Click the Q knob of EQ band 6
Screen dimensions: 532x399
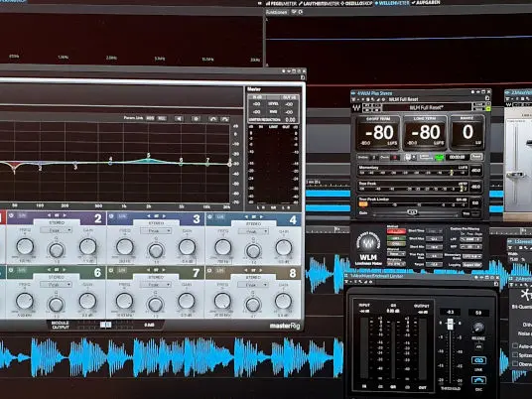click(56, 305)
